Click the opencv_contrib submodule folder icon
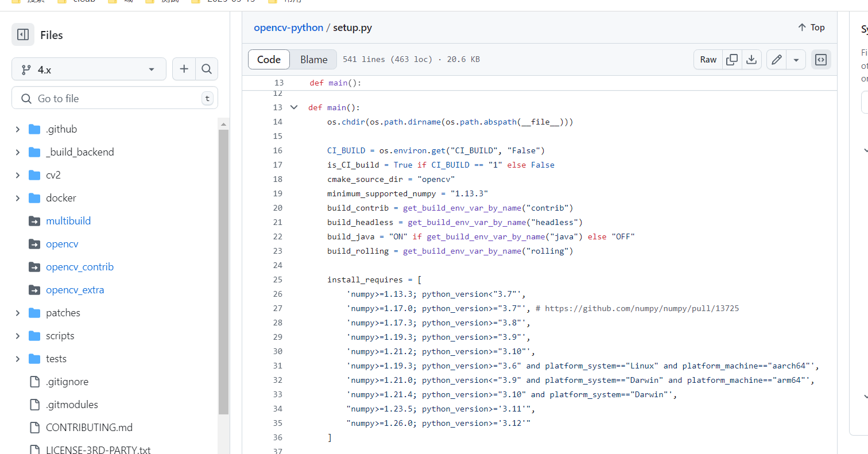 tap(34, 267)
